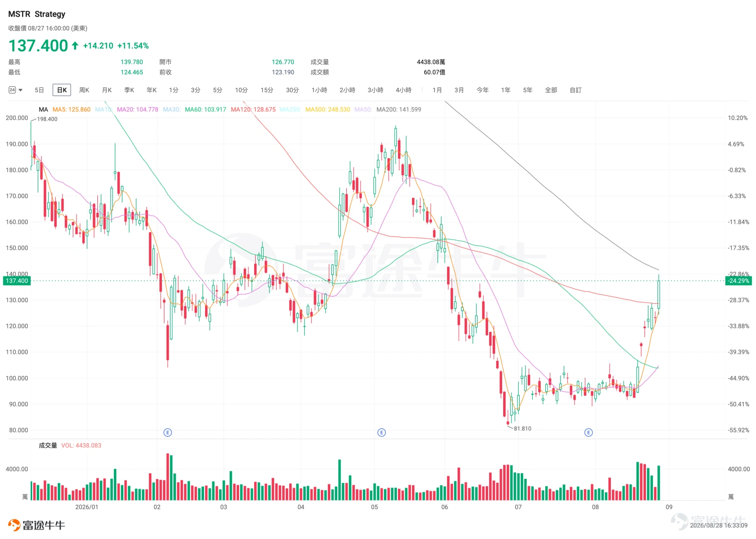The image size is (756, 539).
Task: Click the VOL: 4438.083 value
Action: pyautogui.click(x=81, y=445)
